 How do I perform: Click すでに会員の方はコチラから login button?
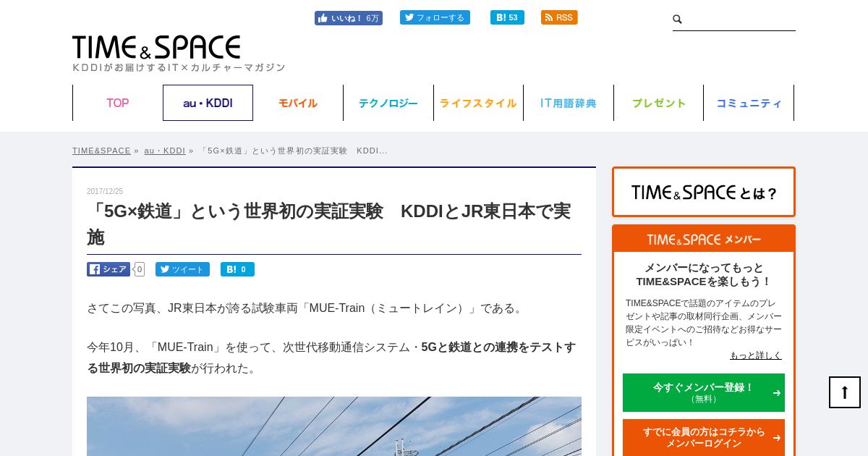(x=704, y=437)
